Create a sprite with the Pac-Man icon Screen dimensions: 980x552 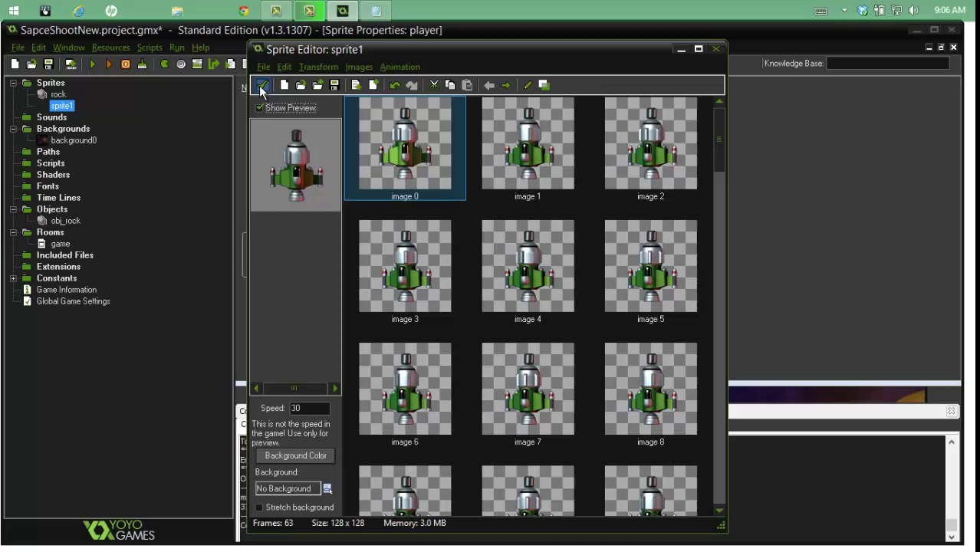click(x=164, y=64)
